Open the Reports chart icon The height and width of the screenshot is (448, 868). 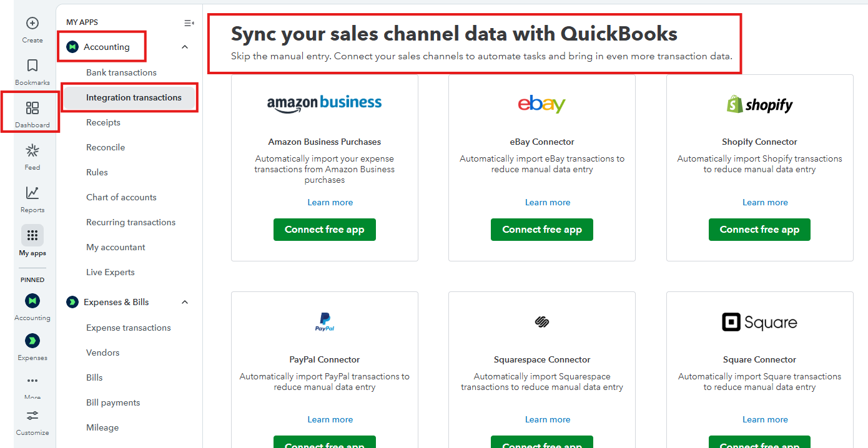tap(32, 193)
